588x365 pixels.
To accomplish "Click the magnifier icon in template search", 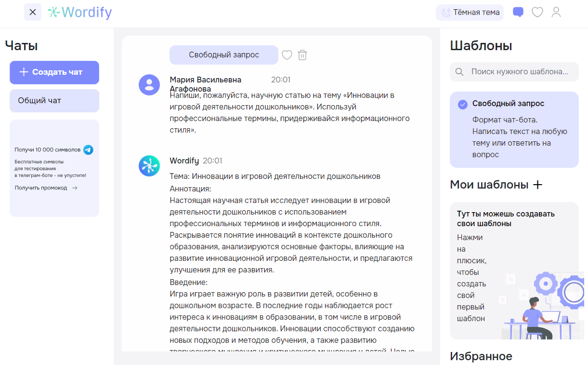I will 459,72.
